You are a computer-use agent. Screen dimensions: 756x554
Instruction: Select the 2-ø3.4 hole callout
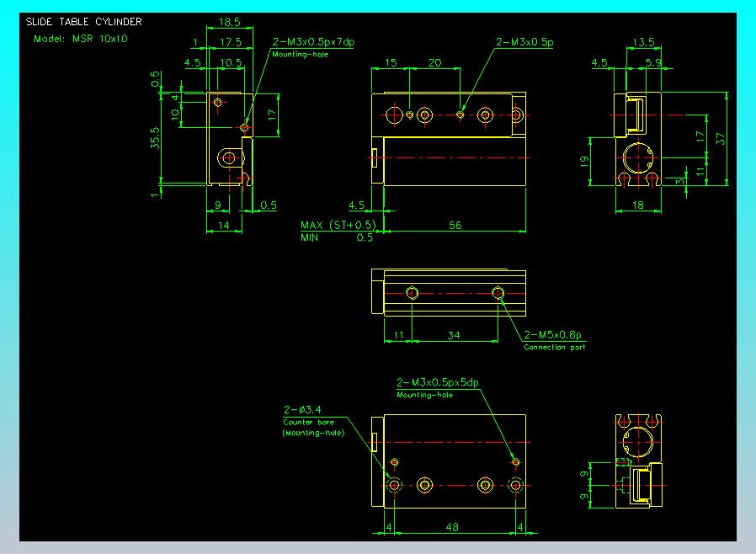pos(302,409)
